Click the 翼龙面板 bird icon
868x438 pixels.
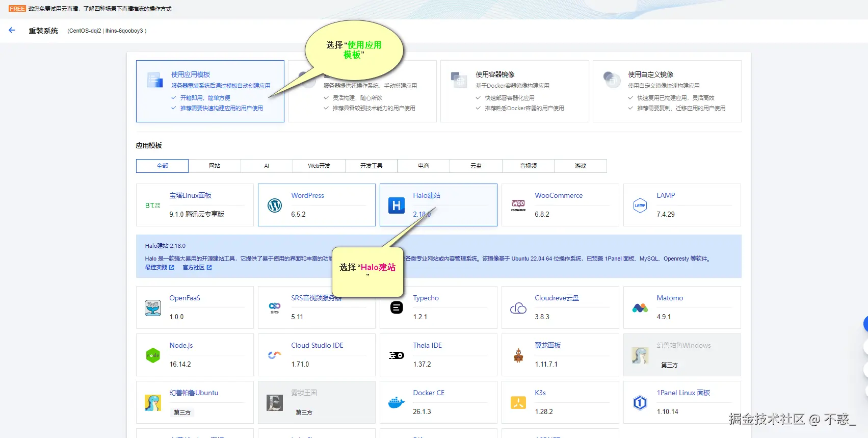click(518, 355)
